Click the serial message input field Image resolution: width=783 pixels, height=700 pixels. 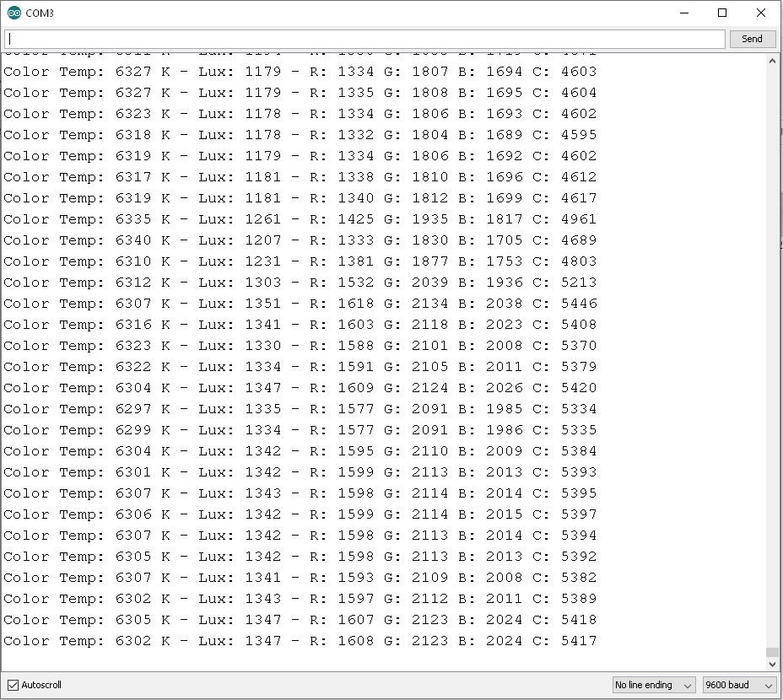tap(364, 39)
